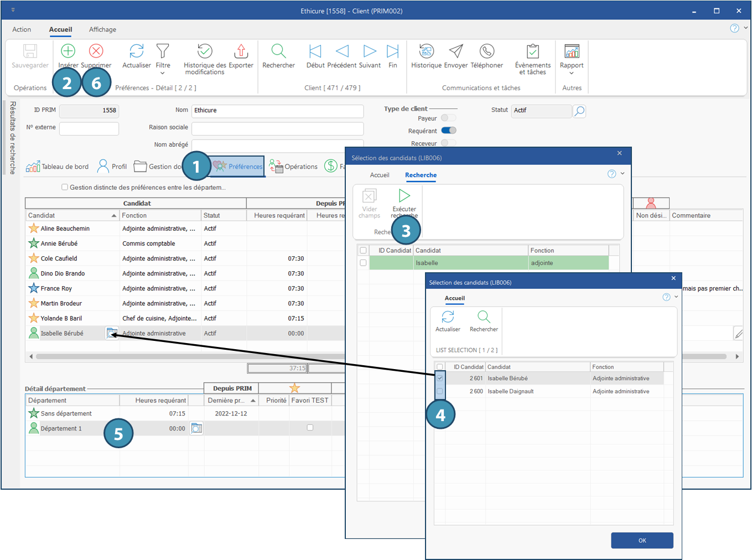Open Évènements et tâches
Screen dimensions: 752x560
(x=532, y=52)
